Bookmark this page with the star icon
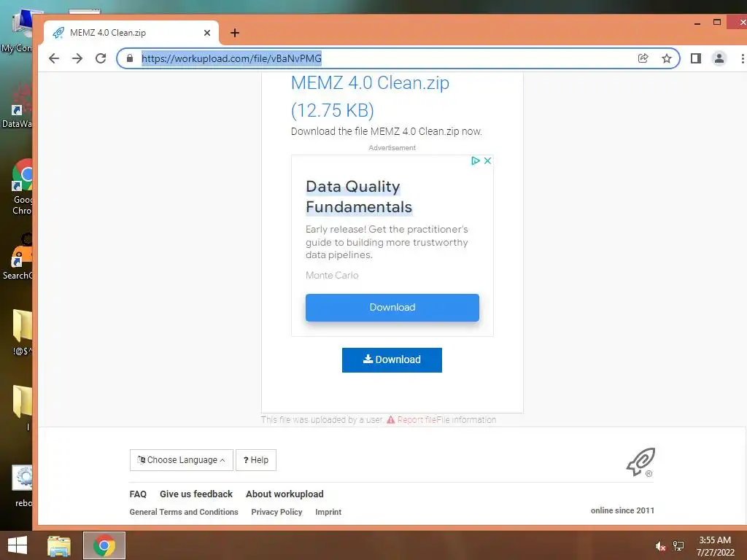Viewport: 747px width, 560px height. (x=667, y=58)
